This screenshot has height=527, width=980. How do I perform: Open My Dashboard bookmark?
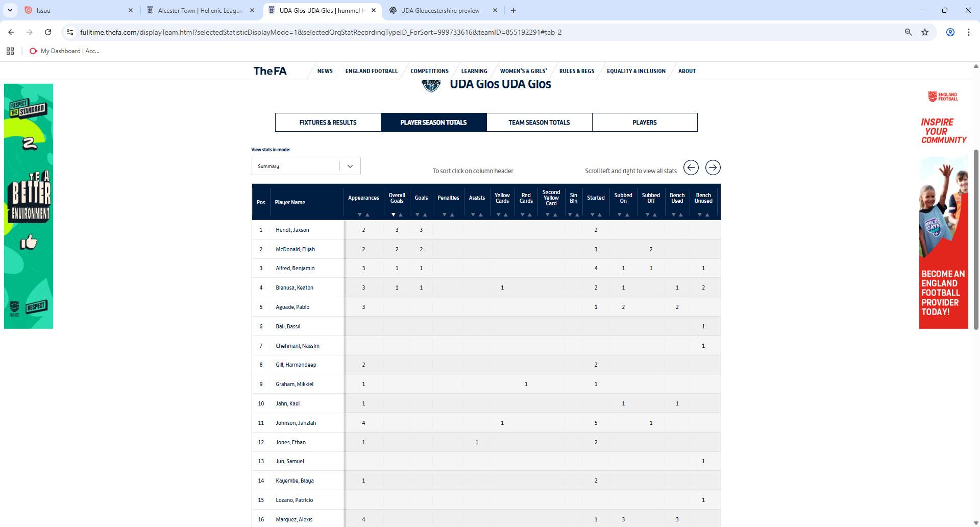tap(64, 51)
